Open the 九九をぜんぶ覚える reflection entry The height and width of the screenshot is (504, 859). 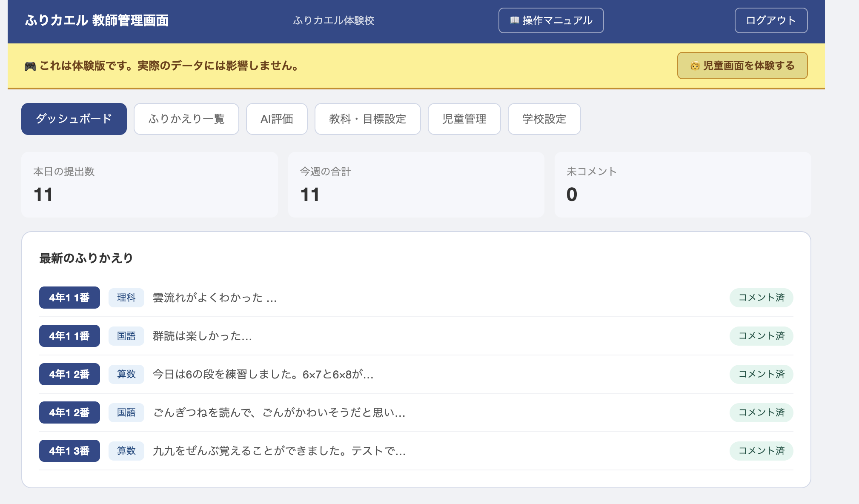[x=279, y=451]
